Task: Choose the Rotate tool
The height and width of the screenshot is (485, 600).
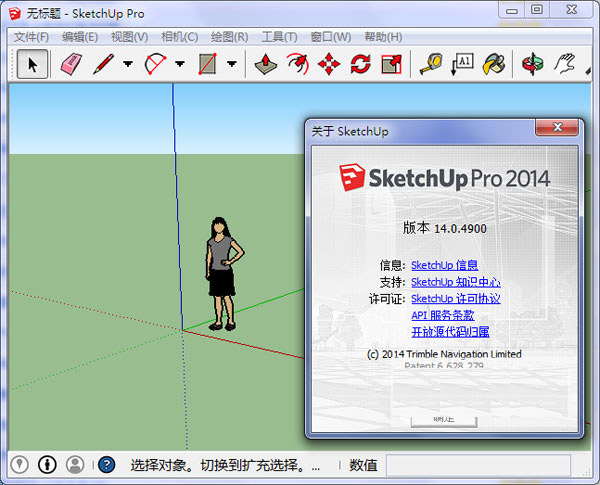Action: click(x=360, y=64)
